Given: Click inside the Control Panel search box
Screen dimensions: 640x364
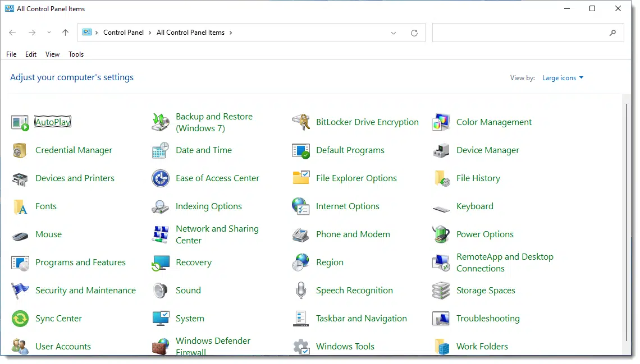Looking at the screenshot, I should [x=519, y=33].
